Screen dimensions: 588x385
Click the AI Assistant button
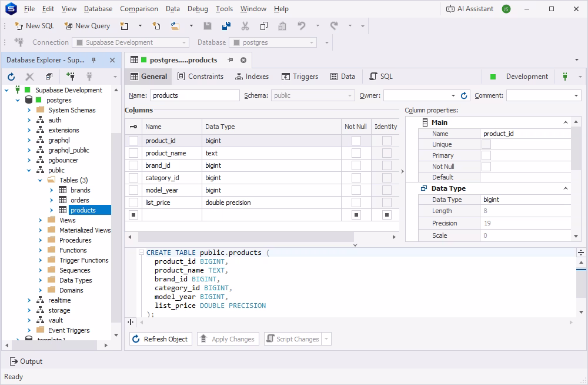[x=469, y=9]
